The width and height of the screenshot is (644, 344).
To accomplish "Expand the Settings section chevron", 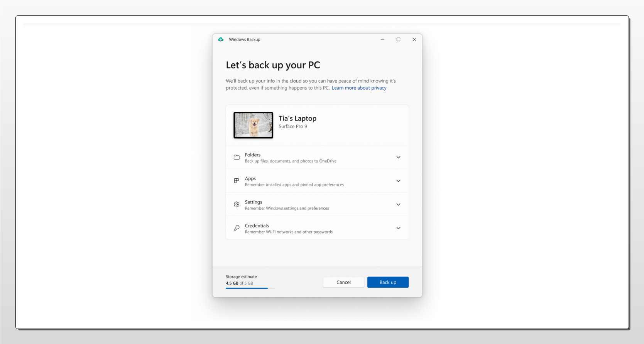I will click(x=398, y=205).
